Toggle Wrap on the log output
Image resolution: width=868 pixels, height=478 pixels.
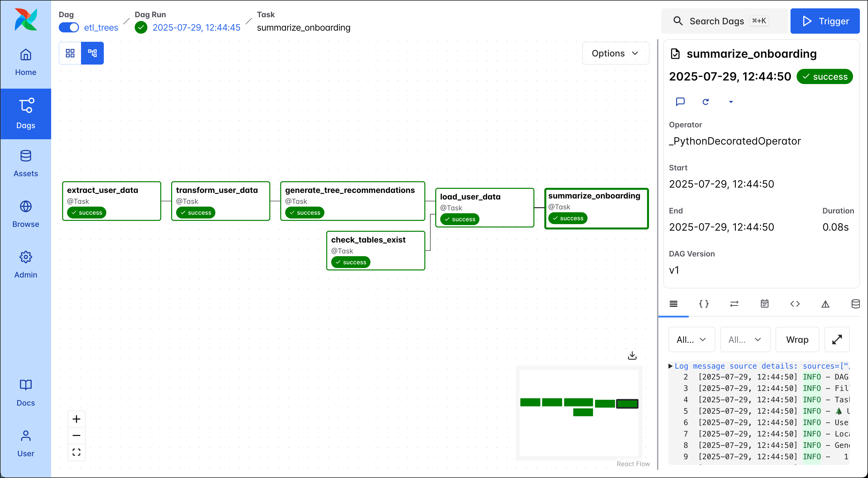point(797,340)
